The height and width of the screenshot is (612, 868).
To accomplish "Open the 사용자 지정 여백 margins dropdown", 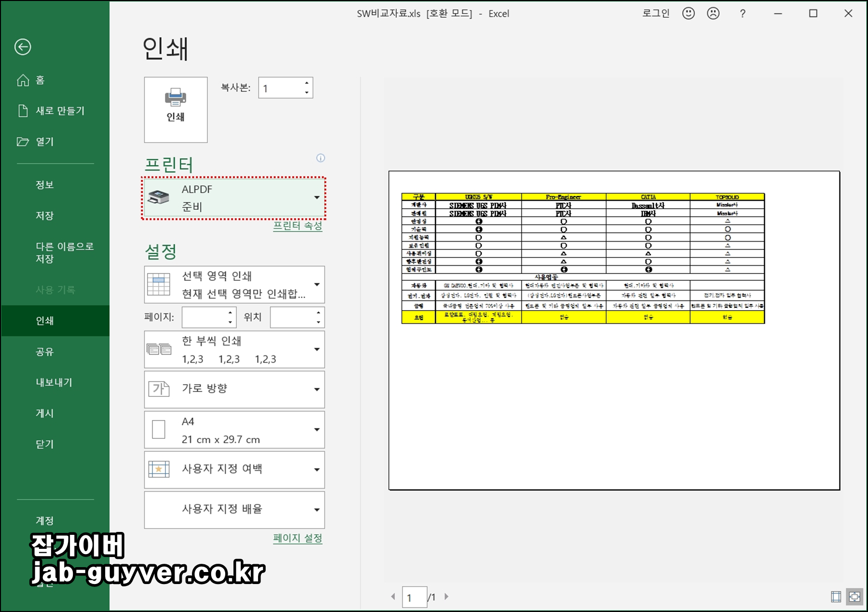I will (x=234, y=470).
